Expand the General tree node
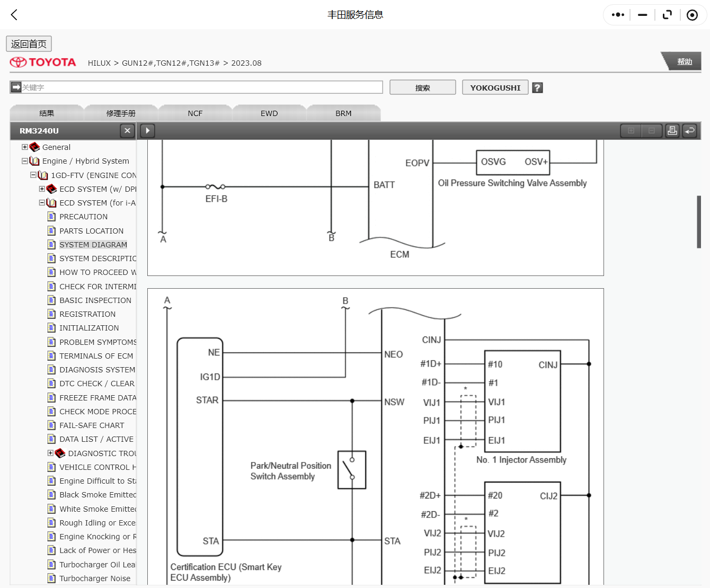Screen dimensions: 710x588 tap(24, 147)
